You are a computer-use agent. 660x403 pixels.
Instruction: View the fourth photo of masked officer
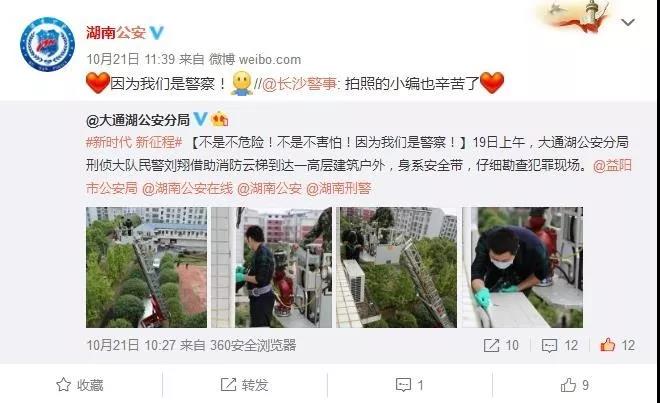coord(522,267)
